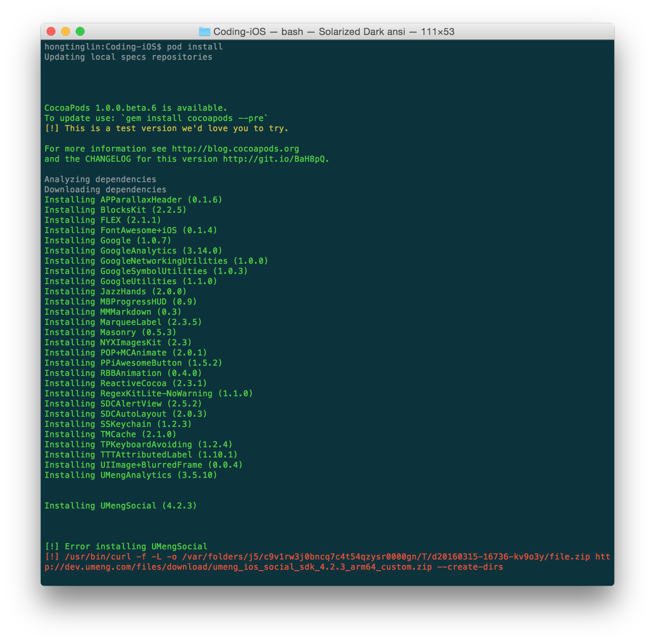
Task: Close the terminal window with red button
Action: tap(51, 32)
